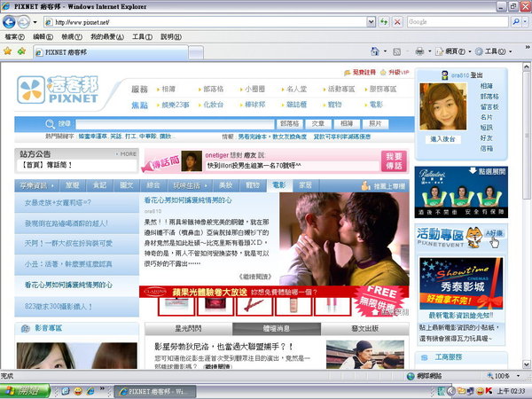The image size is (532, 399).
Task: Open the 我的最愛 (Favorites) menu
Action: coord(107,36)
